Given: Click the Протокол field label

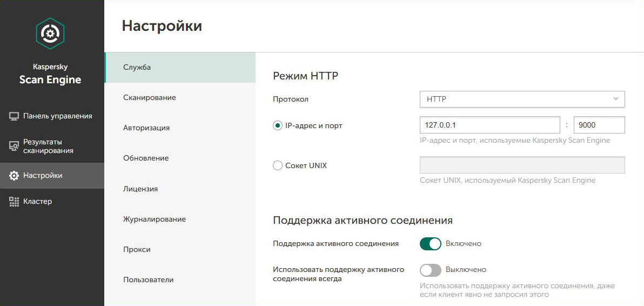Looking at the screenshot, I should pos(290,99).
